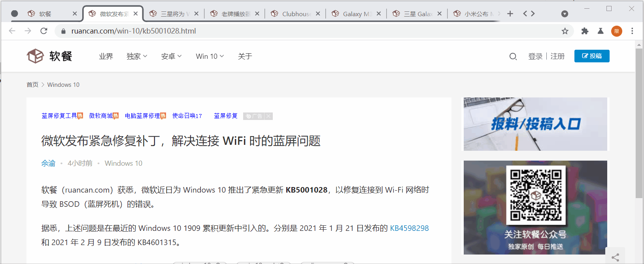
Task: Go to 首页 in breadcrumb
Action: 32,85
